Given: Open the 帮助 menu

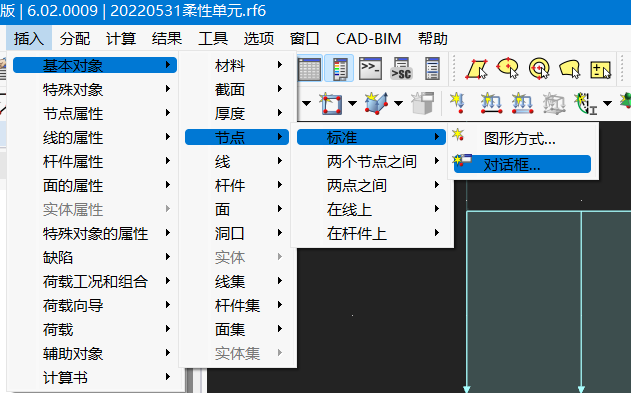Looking at the screenshot, I should (433, 39).
